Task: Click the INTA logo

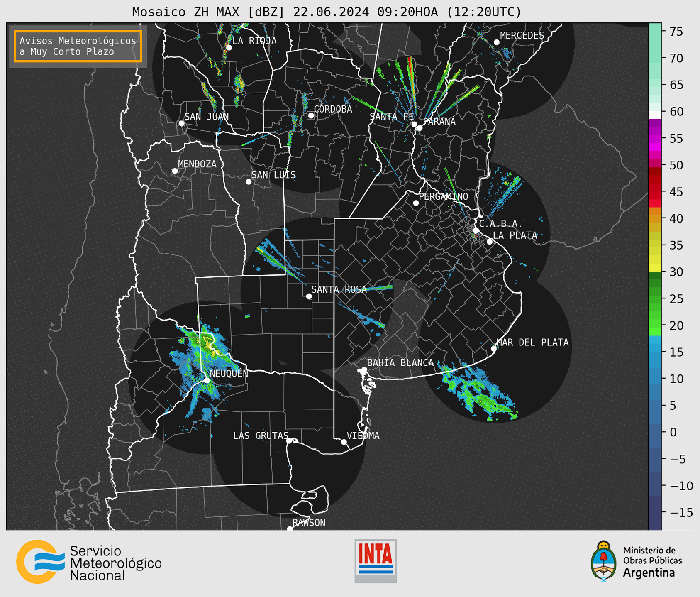Action: (376, 561)
